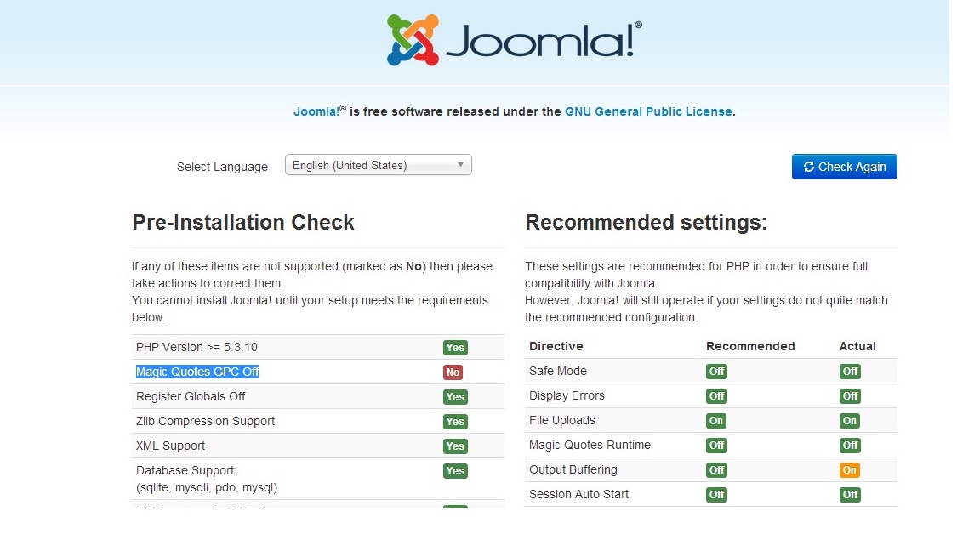The height and width of the screenshot is (551, 980).
Task: Open the Select Language dropdown
Action: click(x=378, y=165)
